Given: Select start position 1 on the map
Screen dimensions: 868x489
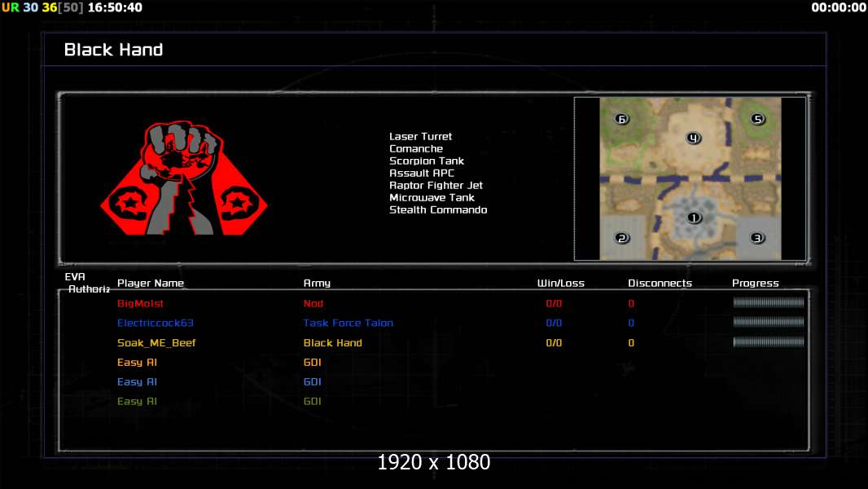Looking at the screenshot, I should [694, 218].
